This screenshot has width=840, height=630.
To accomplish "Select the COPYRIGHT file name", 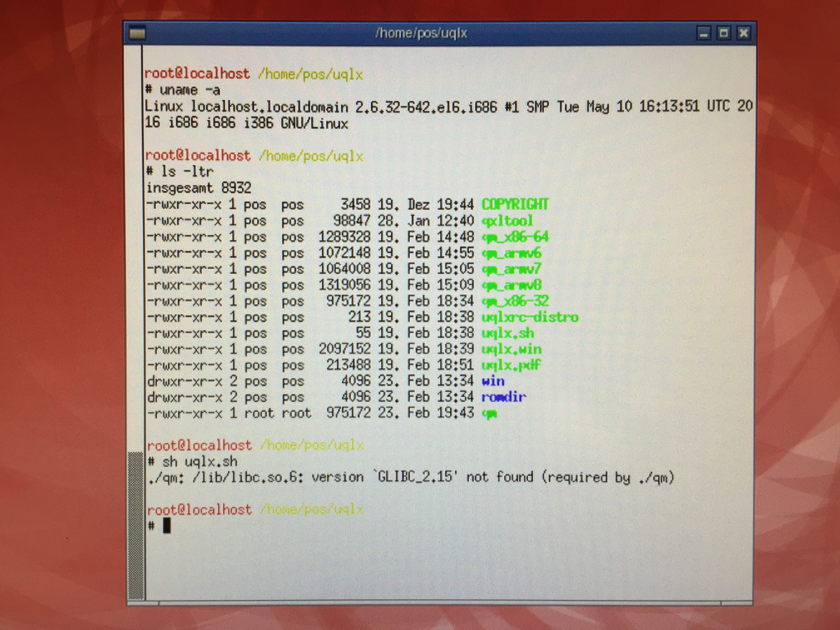I will pos(515,204).
